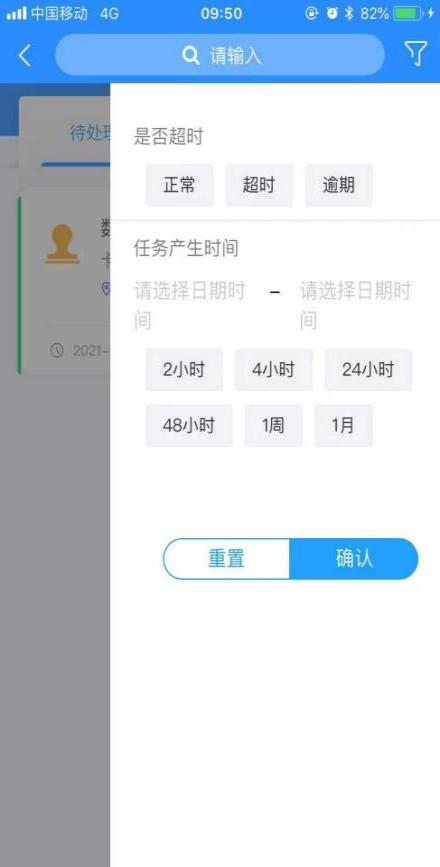Tap the location pin icon on card
Screen dimensions: 440x867
(105, 289)
